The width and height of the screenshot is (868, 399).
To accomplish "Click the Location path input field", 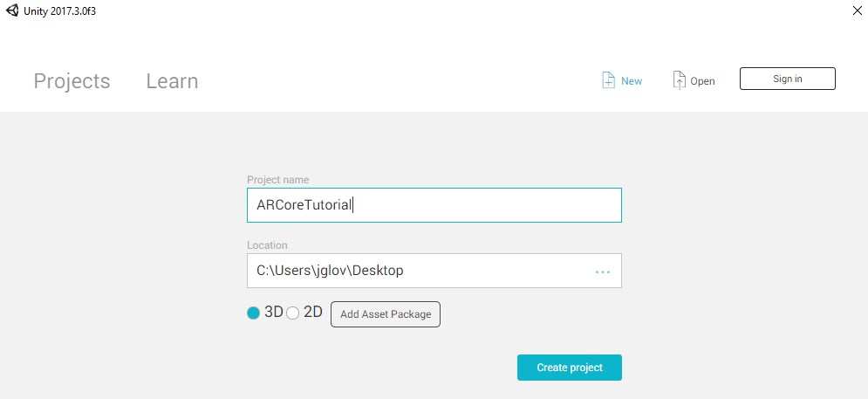I will click(434, 271).
